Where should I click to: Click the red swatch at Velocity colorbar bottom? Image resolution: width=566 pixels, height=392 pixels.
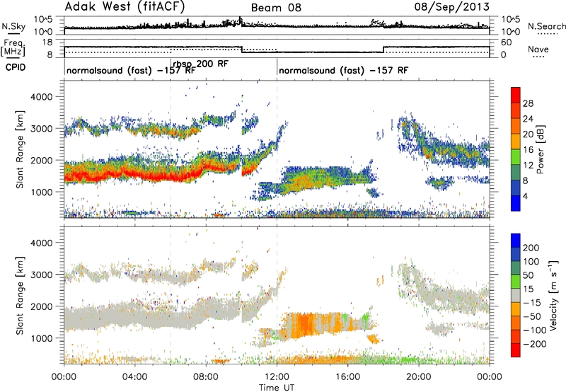point(516,350)
